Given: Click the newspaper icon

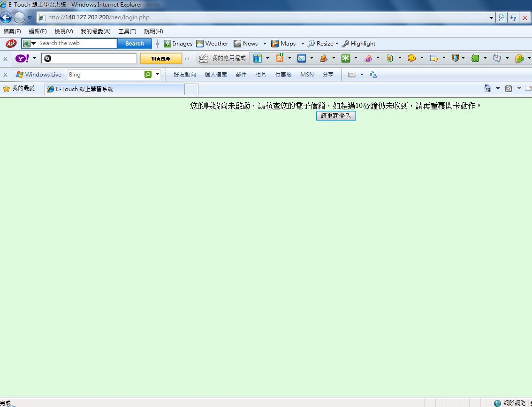Looking at the screenshot, I should [497, 58].
